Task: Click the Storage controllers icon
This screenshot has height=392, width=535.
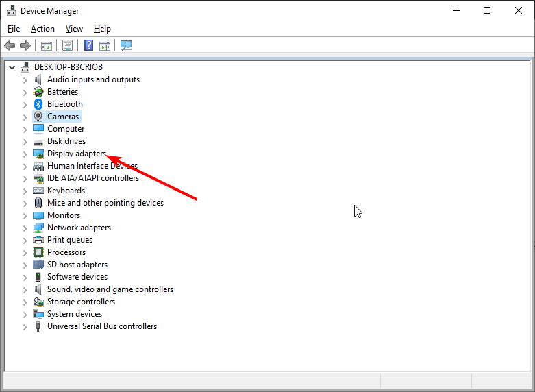Action: (38, 302)
